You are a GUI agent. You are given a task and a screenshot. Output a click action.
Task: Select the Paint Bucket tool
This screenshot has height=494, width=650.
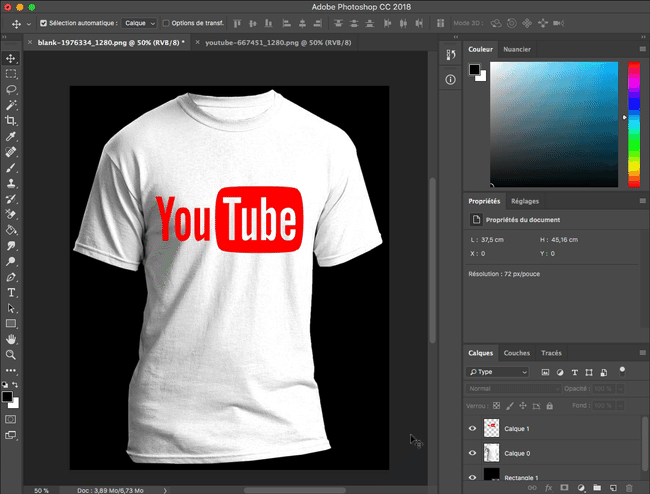click(11, 230)
